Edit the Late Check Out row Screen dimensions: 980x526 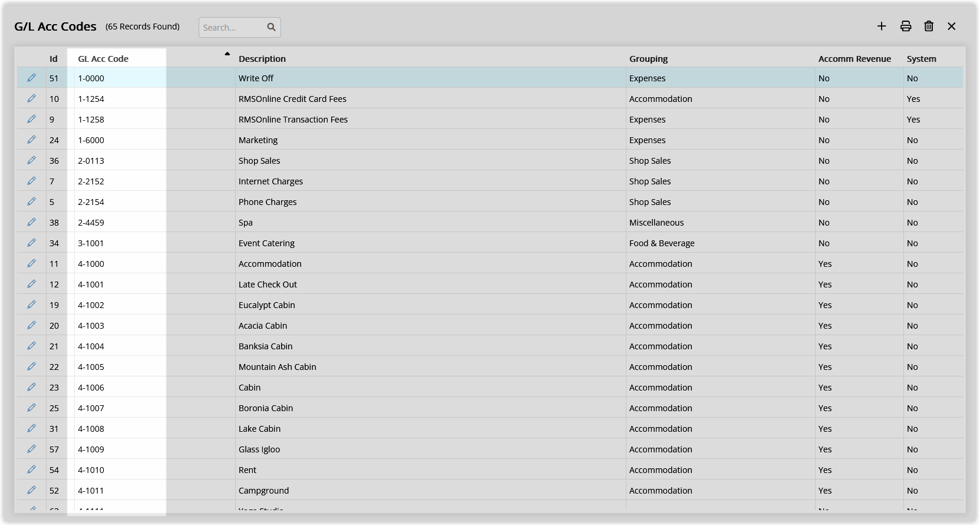point(32,284)
